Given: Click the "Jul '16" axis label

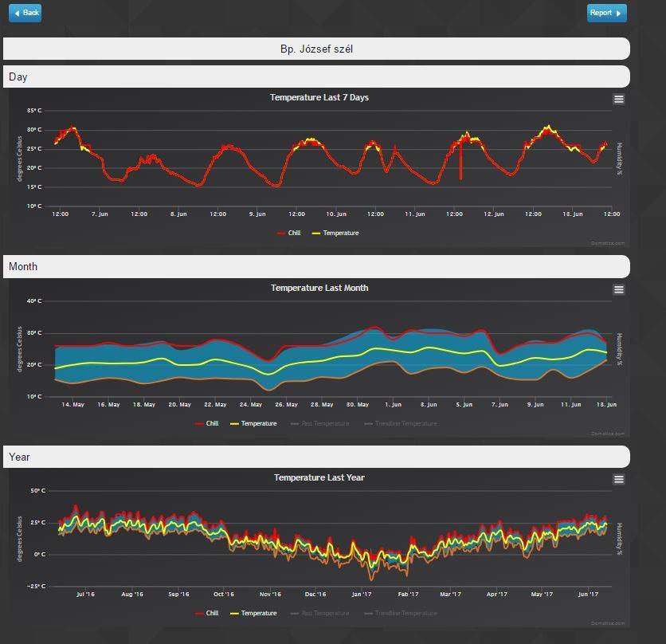Looking at the screenshot, I should coord(85,594).
